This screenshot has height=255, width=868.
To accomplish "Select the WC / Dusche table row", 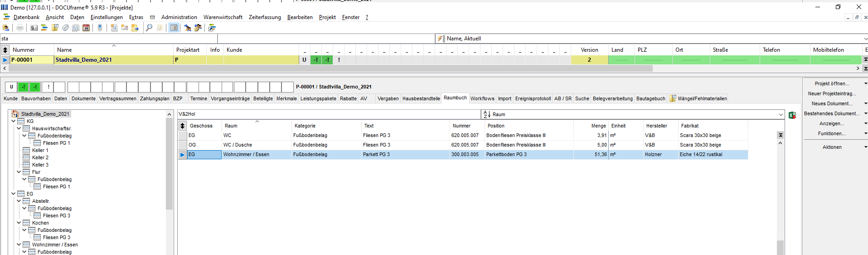I will 463,145.
